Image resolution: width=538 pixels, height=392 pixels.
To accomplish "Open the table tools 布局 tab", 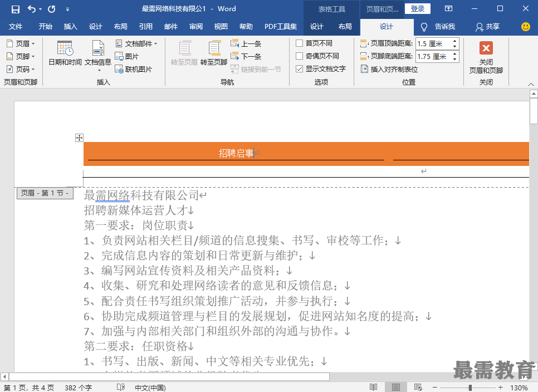I will (345, 27).
